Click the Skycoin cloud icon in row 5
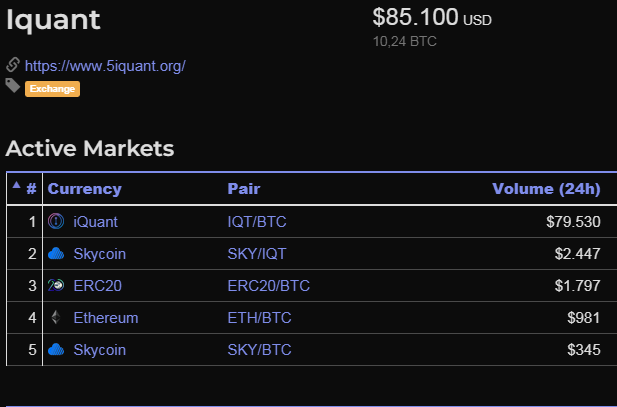Viewport: 617px width, 407px height. click(56, 350)
